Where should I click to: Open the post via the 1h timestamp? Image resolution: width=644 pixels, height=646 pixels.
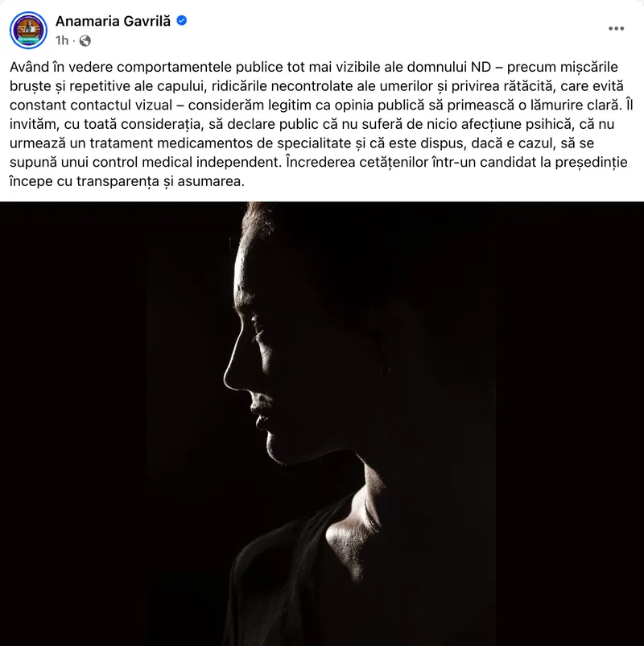[62, 40]
